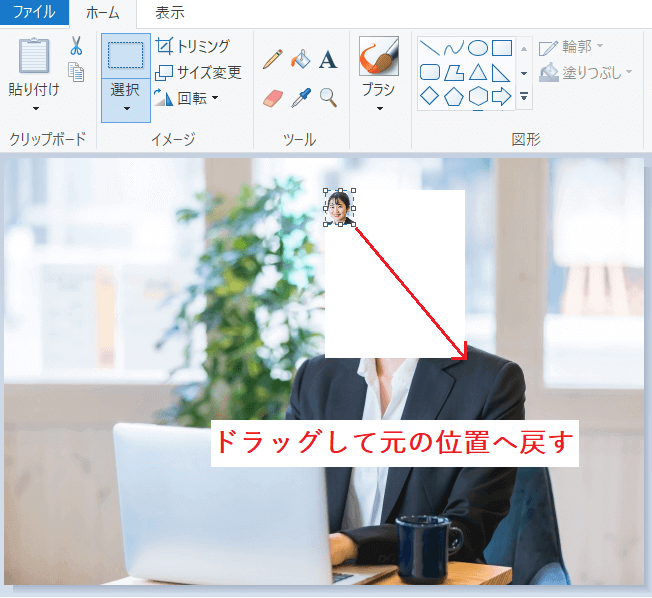This screenshot has height=598, width=652.
Task: Select the Pencil tool
Action: tap(273, 59)
